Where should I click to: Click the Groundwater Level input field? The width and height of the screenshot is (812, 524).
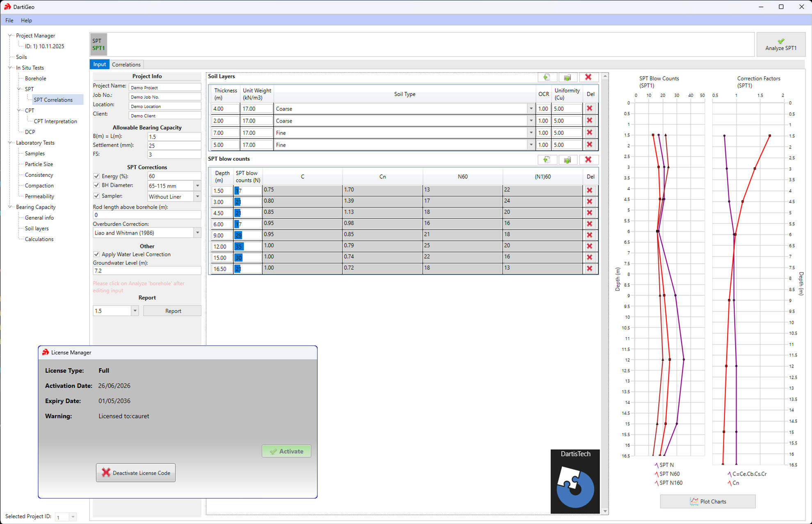coord(147,271)
